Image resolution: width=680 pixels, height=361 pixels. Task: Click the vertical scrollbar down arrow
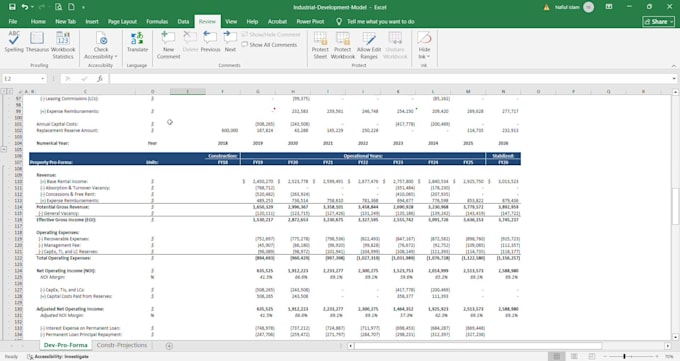pyautogui.click(x=675, y=337)
